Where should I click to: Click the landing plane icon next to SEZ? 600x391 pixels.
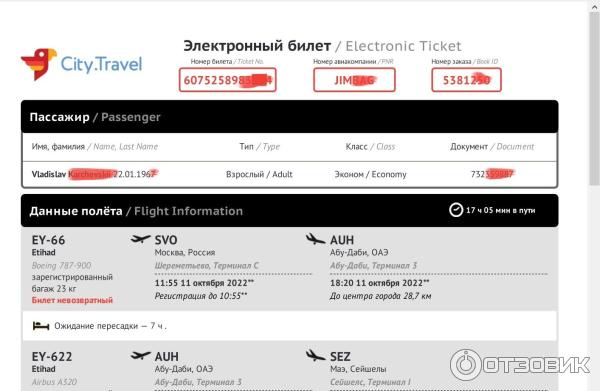pos(315,356)
